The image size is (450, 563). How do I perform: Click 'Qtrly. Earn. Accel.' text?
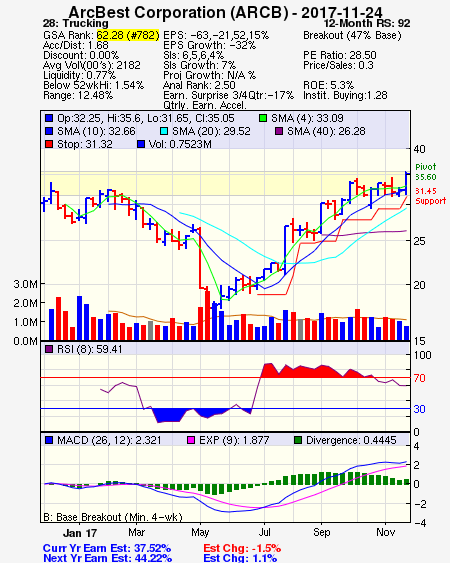[x=205, y=105]
